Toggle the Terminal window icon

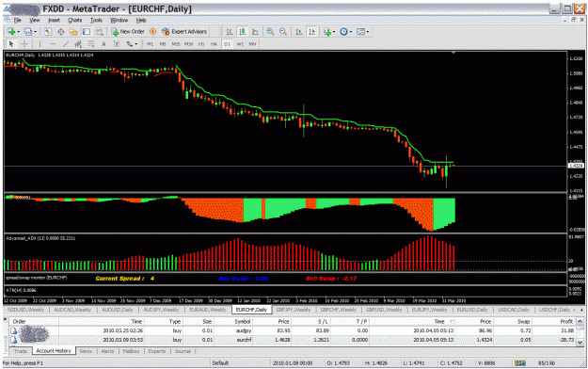click(87, 32)
